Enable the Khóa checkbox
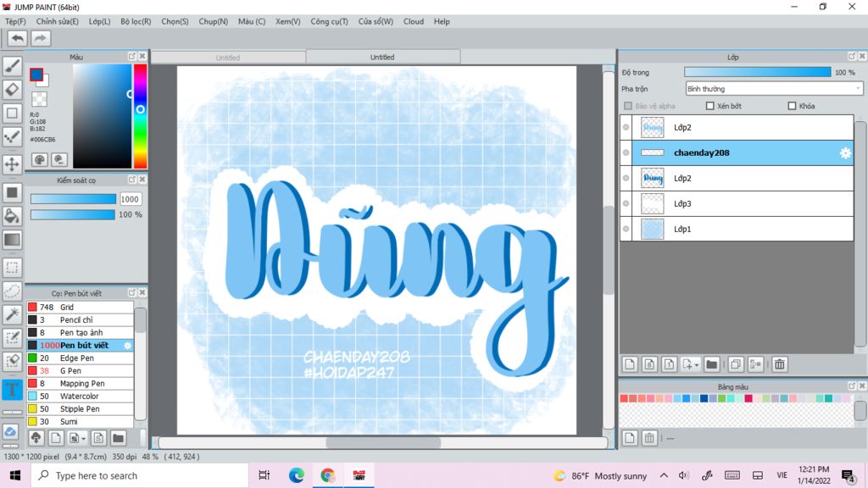The image size is (868, 488). [793, 106]
